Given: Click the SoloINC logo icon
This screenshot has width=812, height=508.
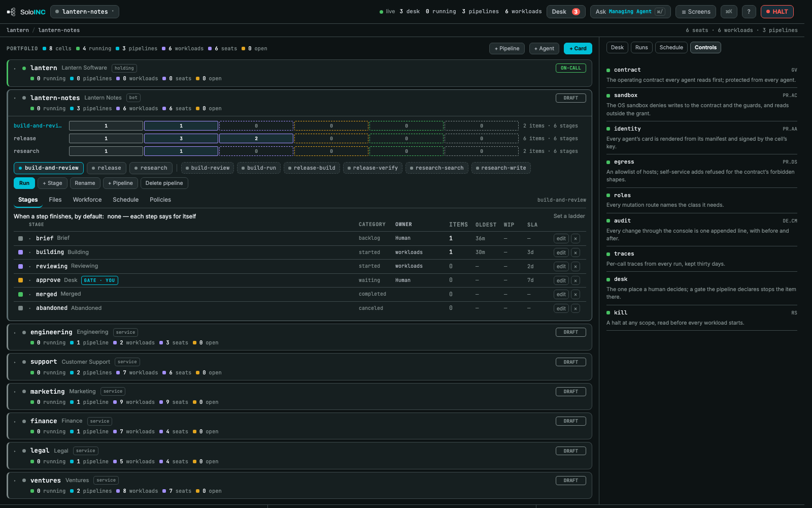Looking at the screenshot, I should (x=11, y=12).
